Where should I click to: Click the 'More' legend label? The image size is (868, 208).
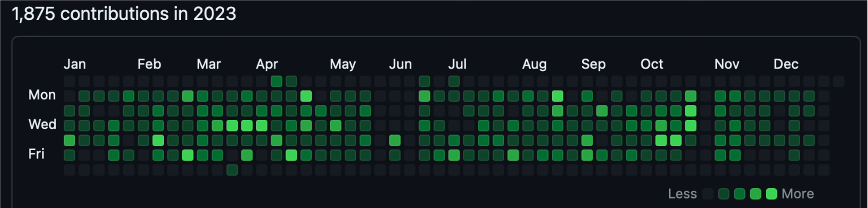tap(798, 194)
